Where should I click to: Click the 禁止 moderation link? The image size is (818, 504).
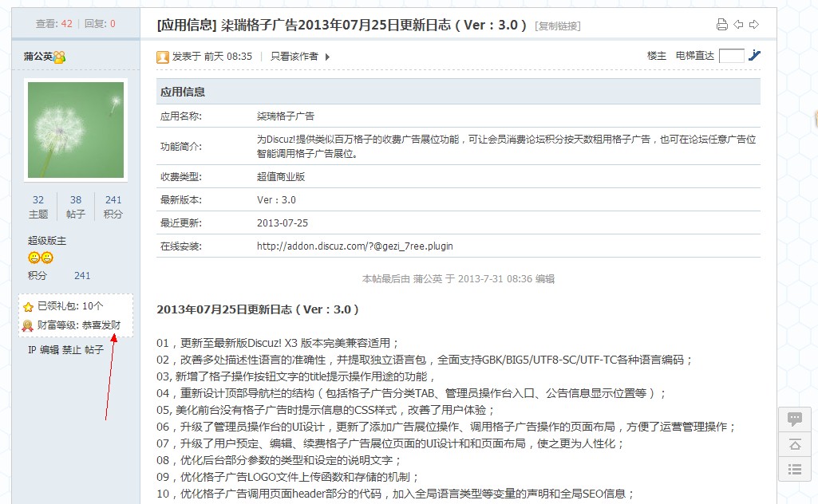tap(72, 350)
